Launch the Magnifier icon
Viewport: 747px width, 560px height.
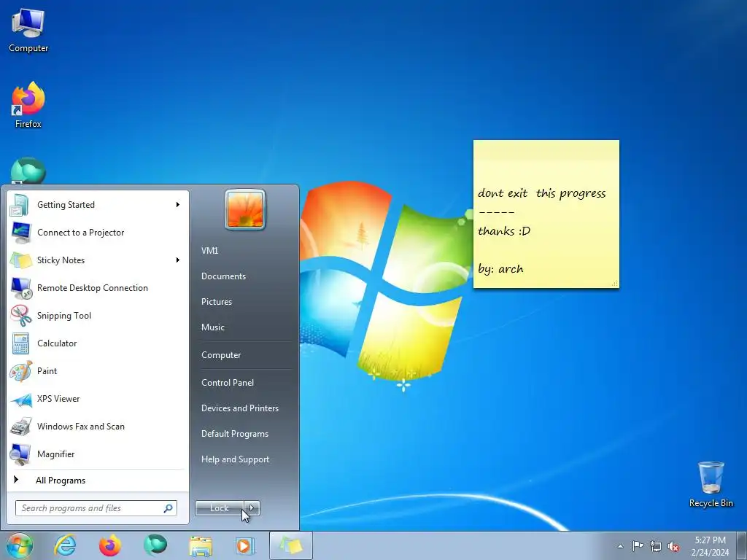(x=20, y=454)
